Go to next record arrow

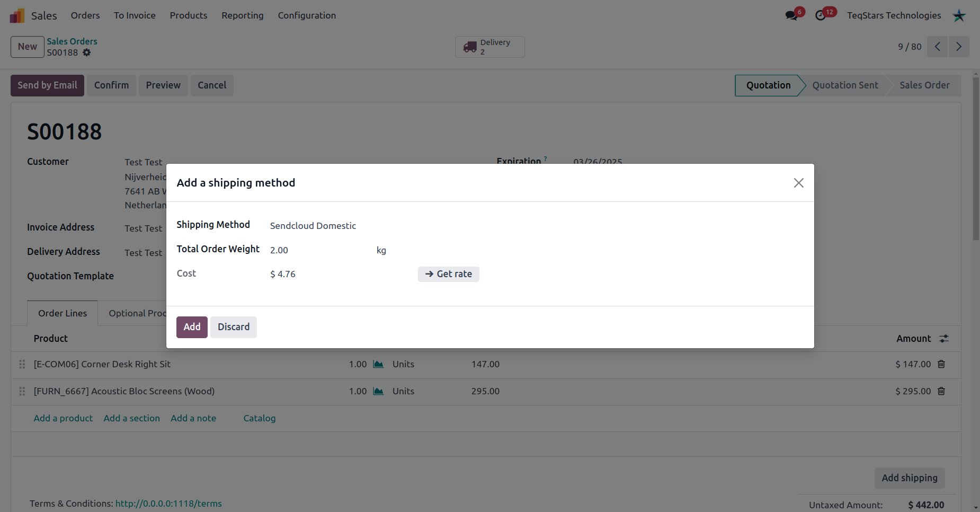(x=959, y=47)
